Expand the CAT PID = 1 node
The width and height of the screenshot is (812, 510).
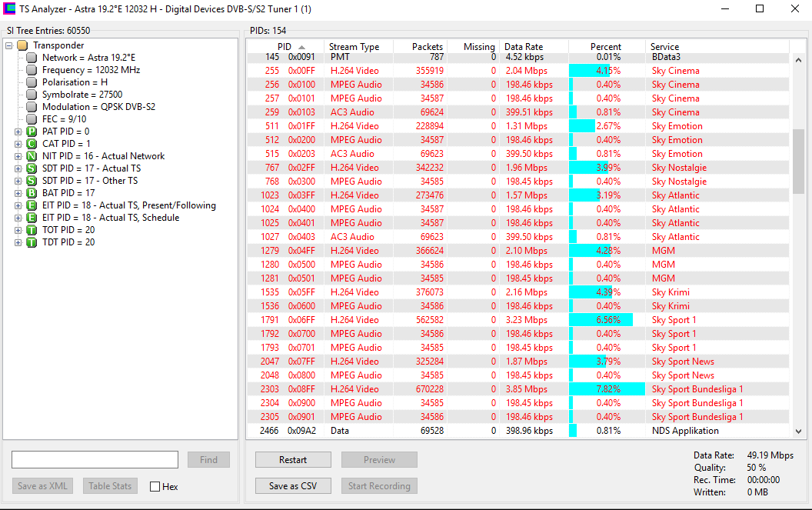click(18, 144)
